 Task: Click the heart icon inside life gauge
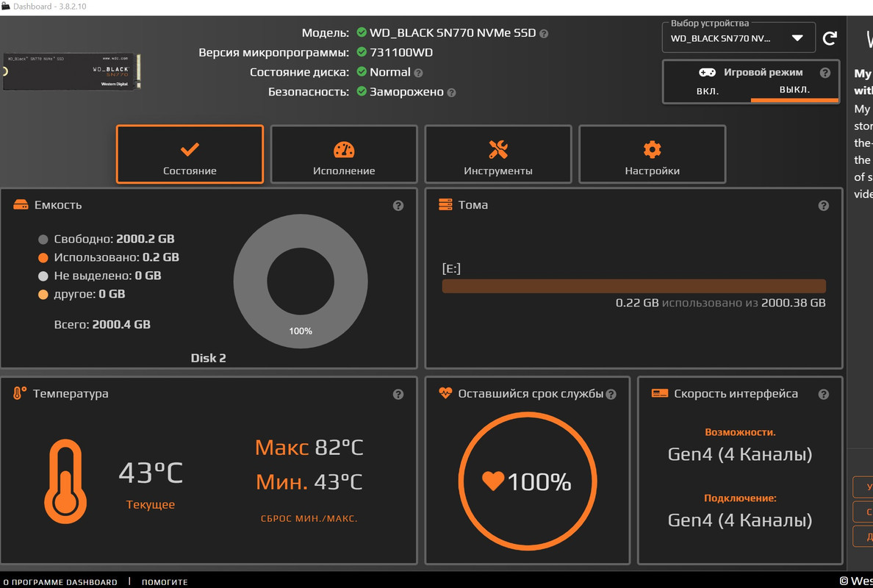[493, 481]
